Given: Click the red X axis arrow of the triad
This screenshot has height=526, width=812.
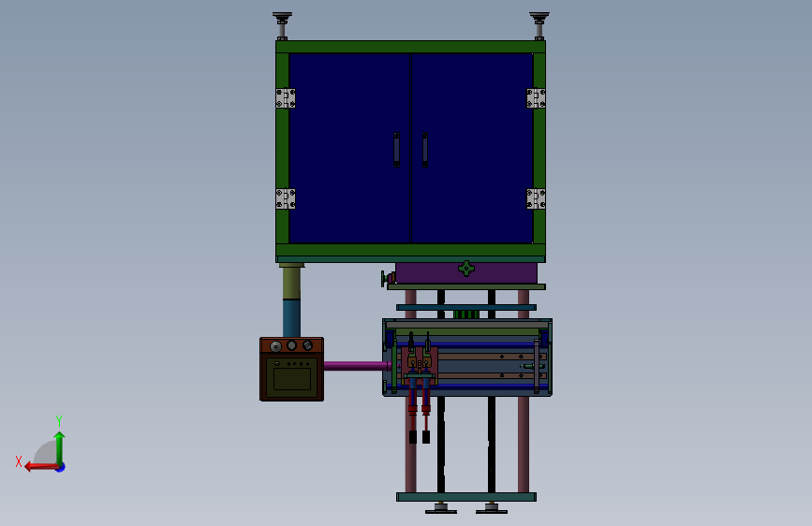Looking at the screenshot, I should point(41,467).
